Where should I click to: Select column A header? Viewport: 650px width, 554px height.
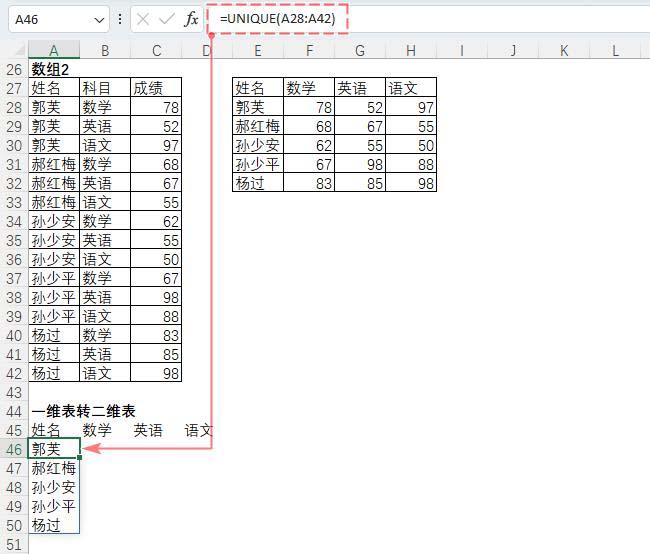coord(54,51)
